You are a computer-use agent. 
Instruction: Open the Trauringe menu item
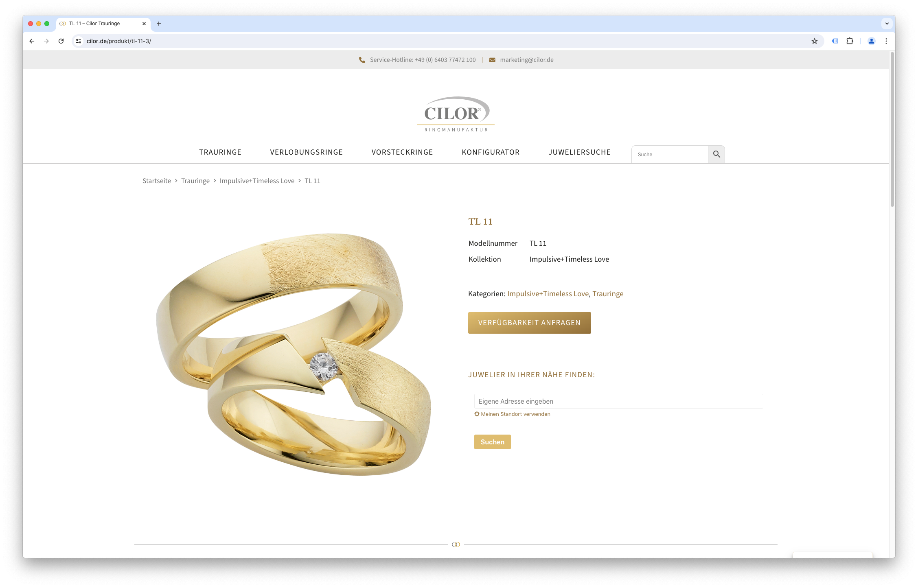tap(220, 152)
